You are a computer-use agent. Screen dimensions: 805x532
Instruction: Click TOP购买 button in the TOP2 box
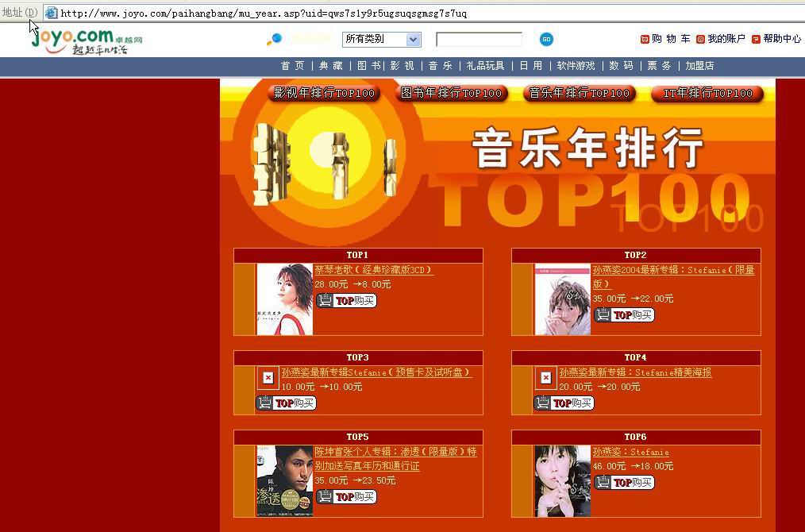coord(624,314)
